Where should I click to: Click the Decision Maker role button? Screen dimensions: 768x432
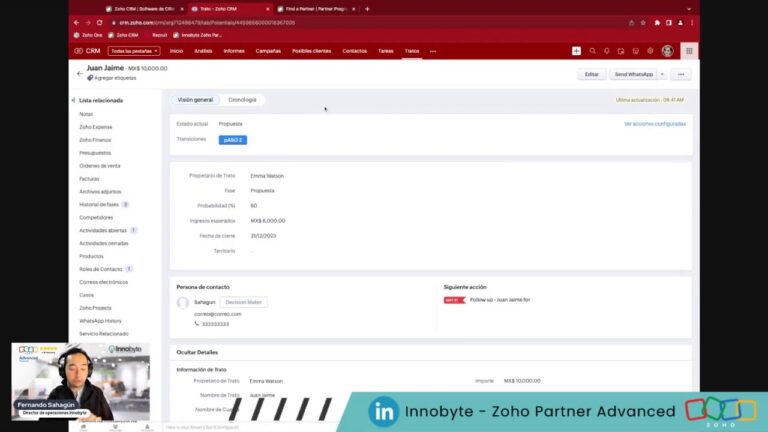point(243,302)
